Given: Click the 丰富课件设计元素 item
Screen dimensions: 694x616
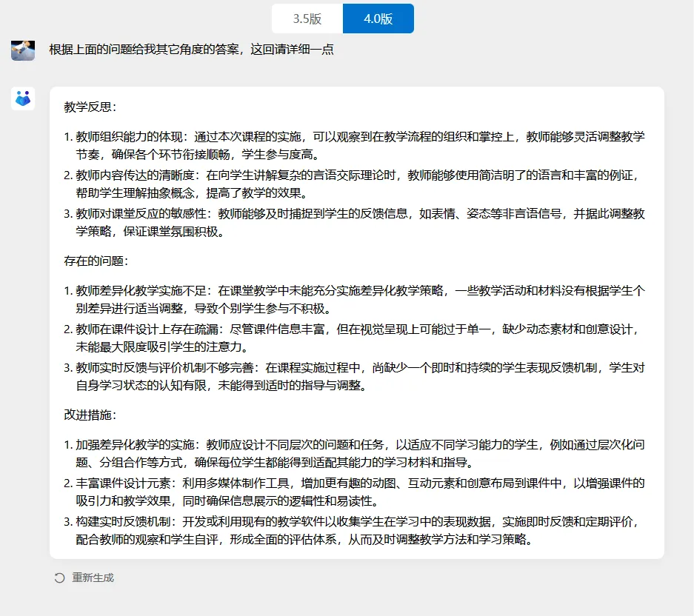Looking at the screenshot, I should 354,492.
